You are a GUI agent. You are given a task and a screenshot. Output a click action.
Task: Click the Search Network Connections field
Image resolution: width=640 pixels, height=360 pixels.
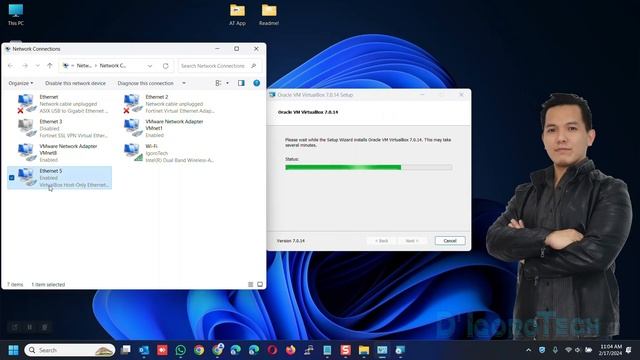coord(219,66)
